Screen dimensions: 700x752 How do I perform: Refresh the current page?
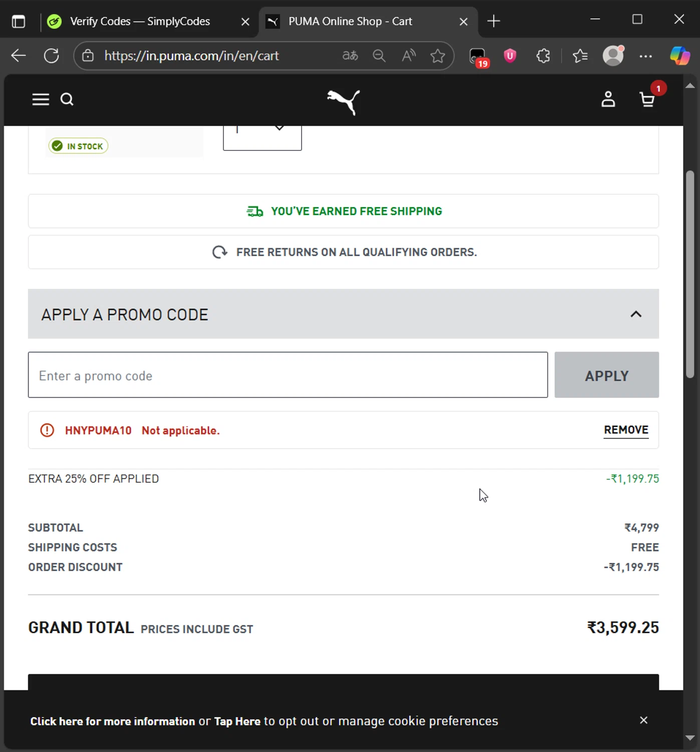point(52,56)
